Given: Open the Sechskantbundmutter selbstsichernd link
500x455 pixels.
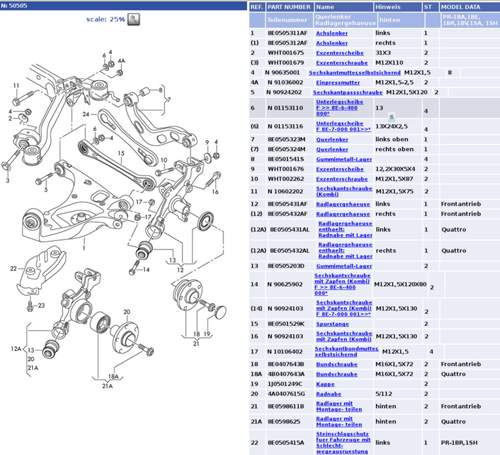Looking at the screenshot, I should pyautogui.click(x=346, y=352).
